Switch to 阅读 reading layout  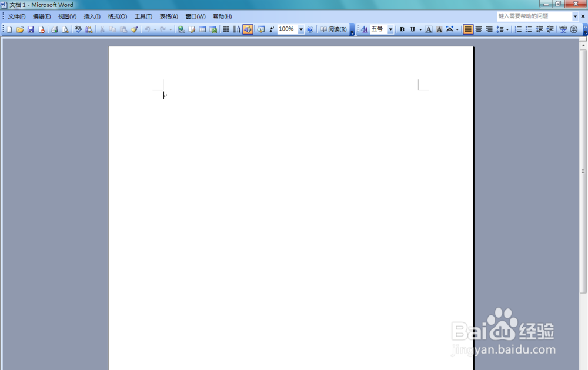(332, 29)
